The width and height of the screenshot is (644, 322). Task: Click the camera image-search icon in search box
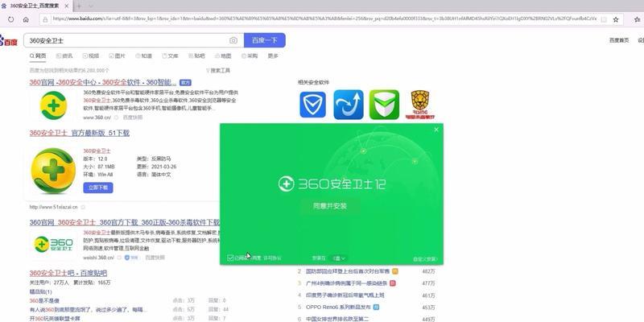[x=233, y=40]
